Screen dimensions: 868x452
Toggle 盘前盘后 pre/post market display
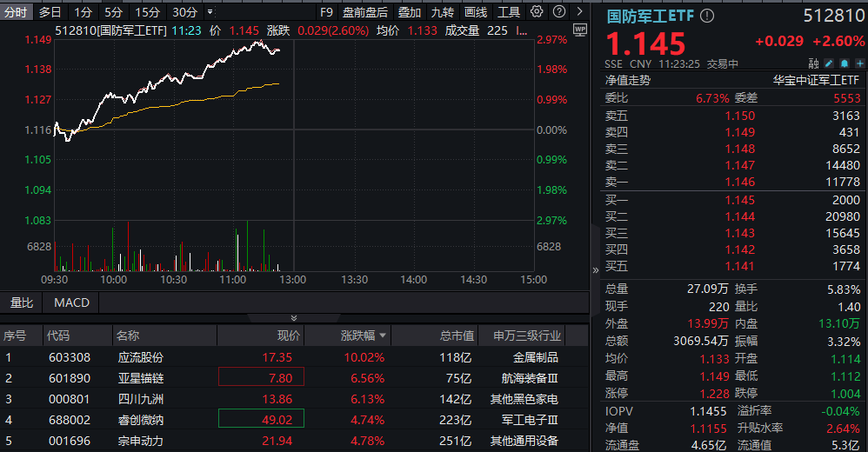pos(364,11)
